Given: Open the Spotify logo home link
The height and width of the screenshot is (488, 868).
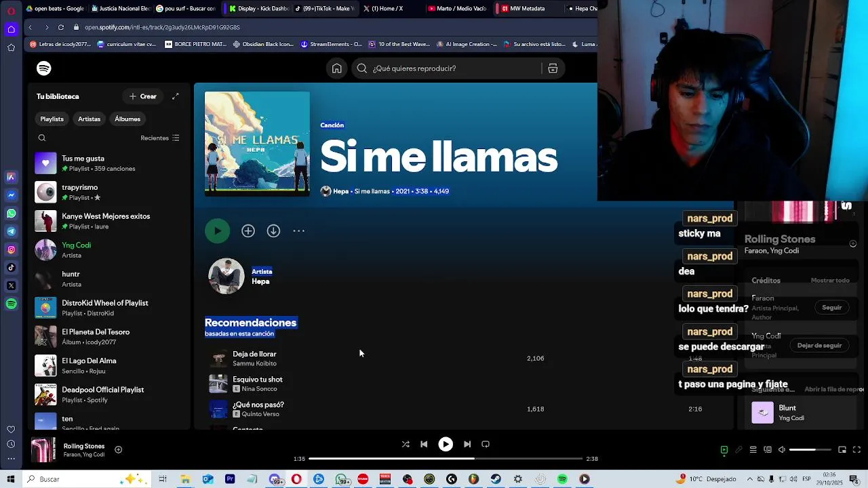Looking at the screenshot, I should point(44,68).
